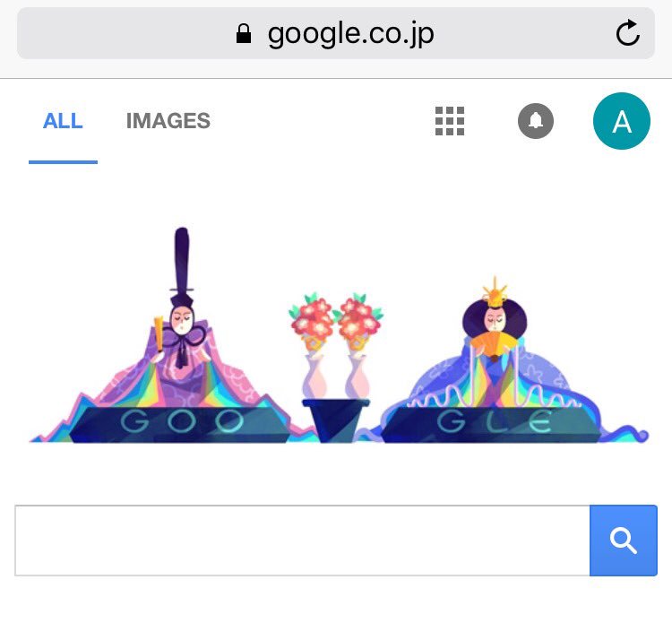The width and height of the screenshot is (672, 623).
Task: Open notifications bell
Action: pyautogui.click(x=536, y=121)
